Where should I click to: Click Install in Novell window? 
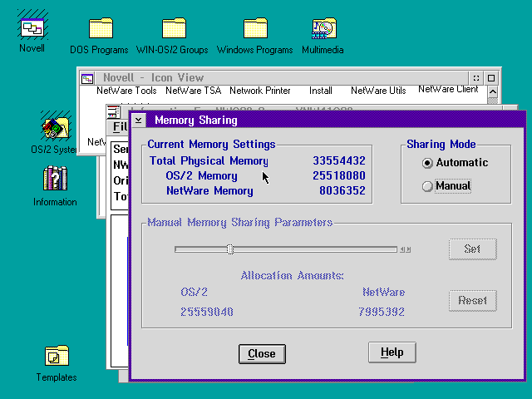click(x=321, y=91)
